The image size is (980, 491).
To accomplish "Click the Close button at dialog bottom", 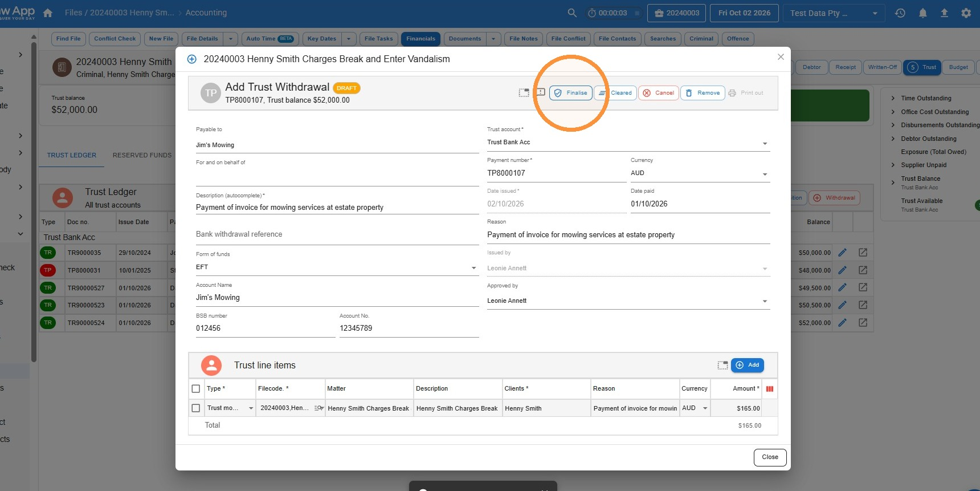I will tap(770, 457).
